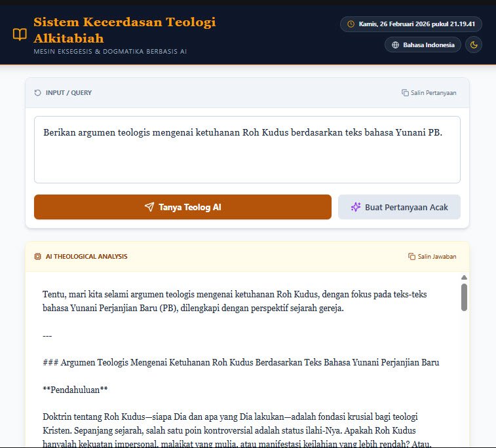Click the globe icon in language selector
The width and height of the screenshot is (496, 448).
pyautogui.click(x=395, y=45)
